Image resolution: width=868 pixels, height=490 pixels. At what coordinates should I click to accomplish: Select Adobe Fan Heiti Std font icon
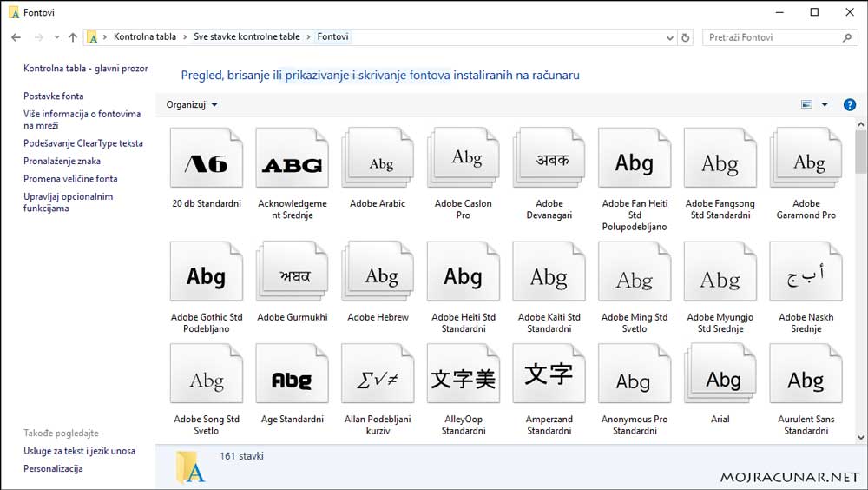(635, 158)
